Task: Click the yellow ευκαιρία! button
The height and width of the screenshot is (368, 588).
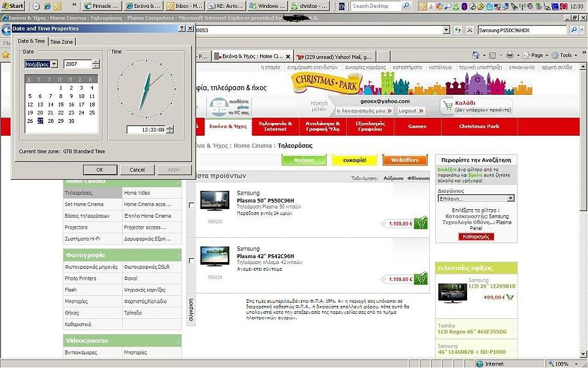Action: [x=355, y=160]
